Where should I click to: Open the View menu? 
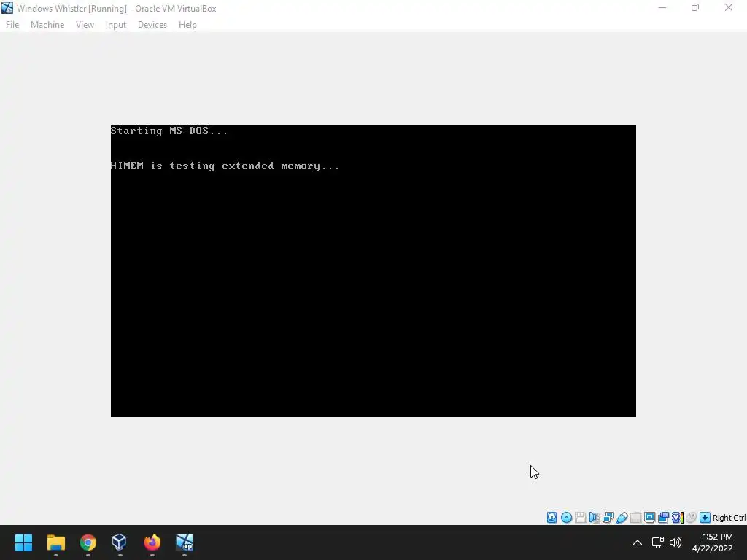[85, 25]
